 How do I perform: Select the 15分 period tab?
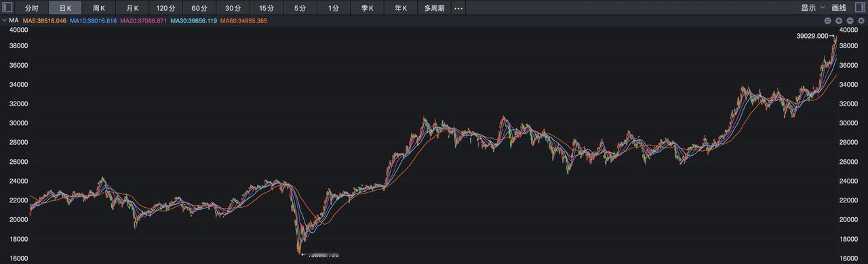coord(267,8)
